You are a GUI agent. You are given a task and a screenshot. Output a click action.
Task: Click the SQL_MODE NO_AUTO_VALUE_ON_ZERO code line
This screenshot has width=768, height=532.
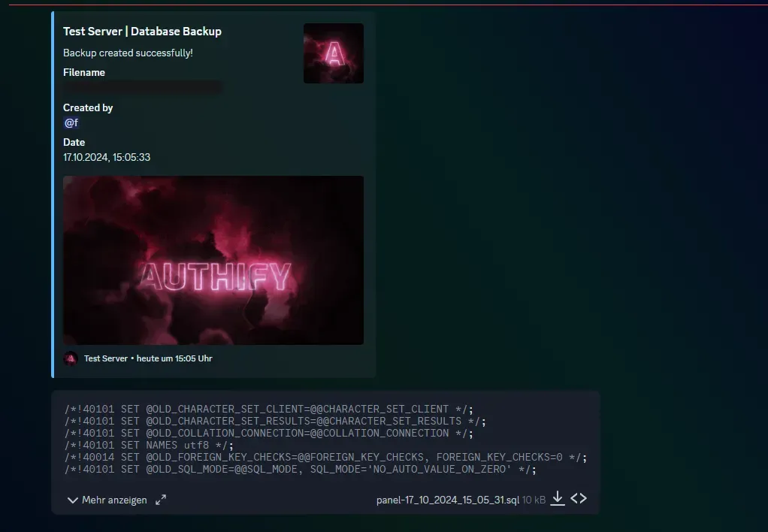[300, 470]
